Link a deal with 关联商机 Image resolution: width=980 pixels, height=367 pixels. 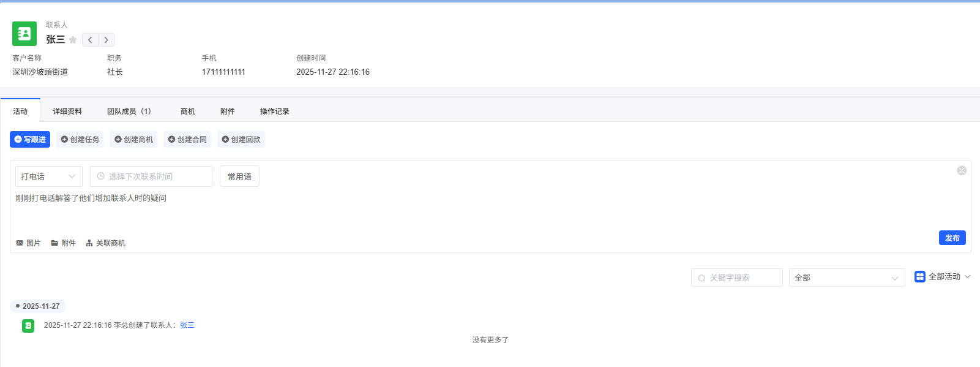click(106, 243)
